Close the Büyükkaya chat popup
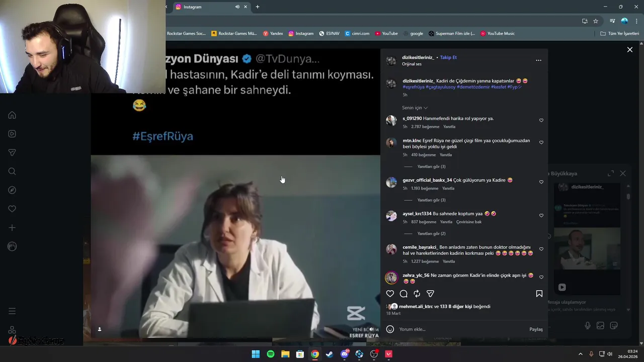This screenshot has width=644, height=362. 623,173
